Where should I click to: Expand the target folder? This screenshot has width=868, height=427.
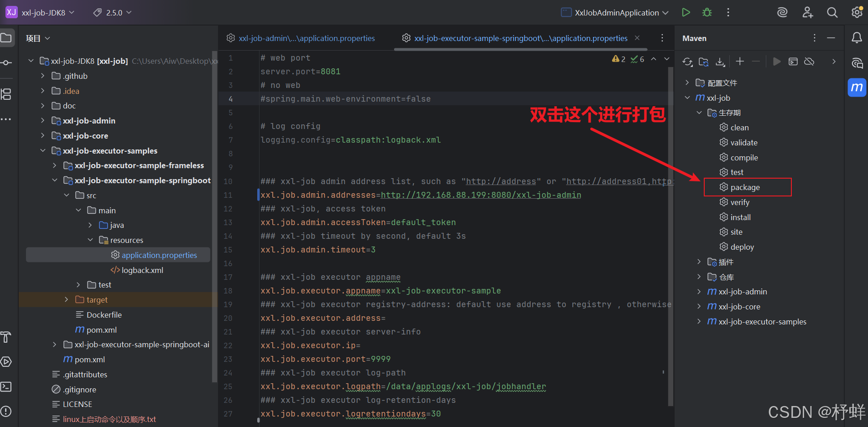pos(67,300)
